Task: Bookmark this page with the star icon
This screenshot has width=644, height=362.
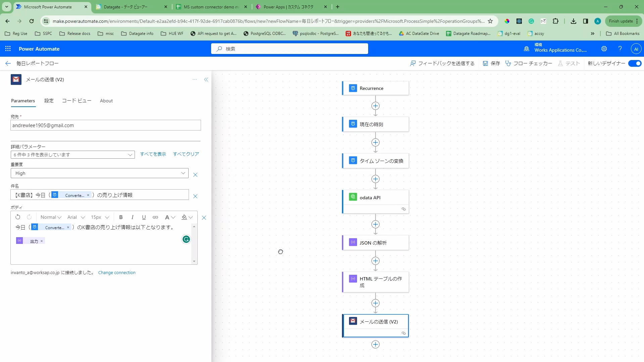Action: [x=490, y=21]
